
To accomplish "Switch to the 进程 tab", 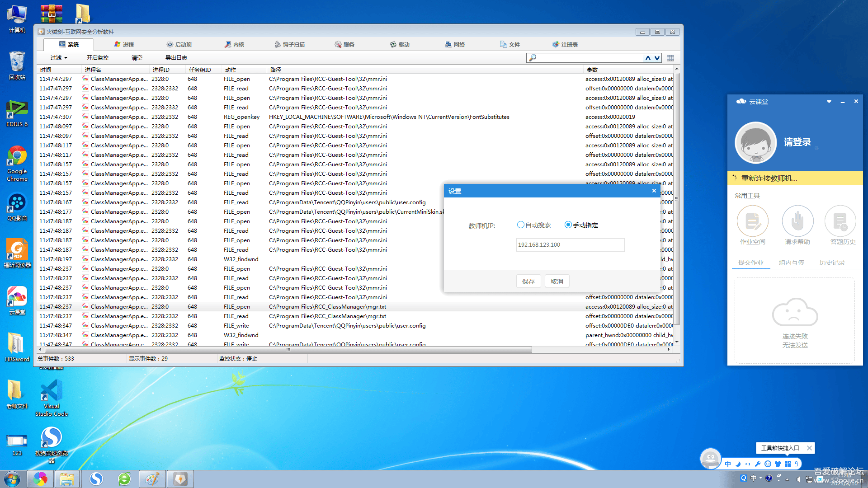I will click(124, 44).
